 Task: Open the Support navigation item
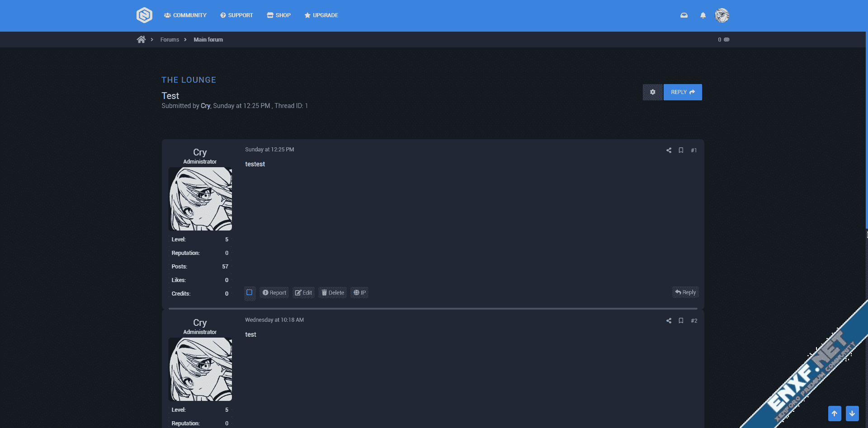point(236,15)
